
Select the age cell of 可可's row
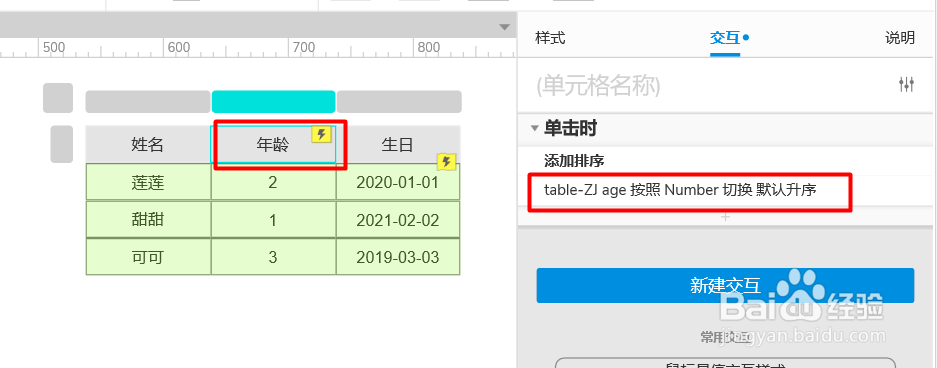click(273, 257)
